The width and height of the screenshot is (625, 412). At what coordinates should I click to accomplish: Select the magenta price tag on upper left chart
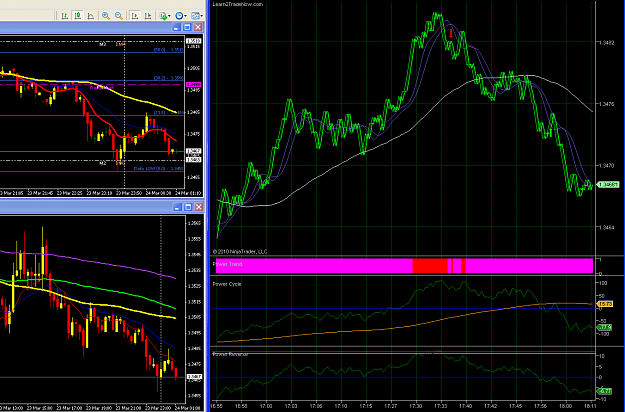coord(194,84)
